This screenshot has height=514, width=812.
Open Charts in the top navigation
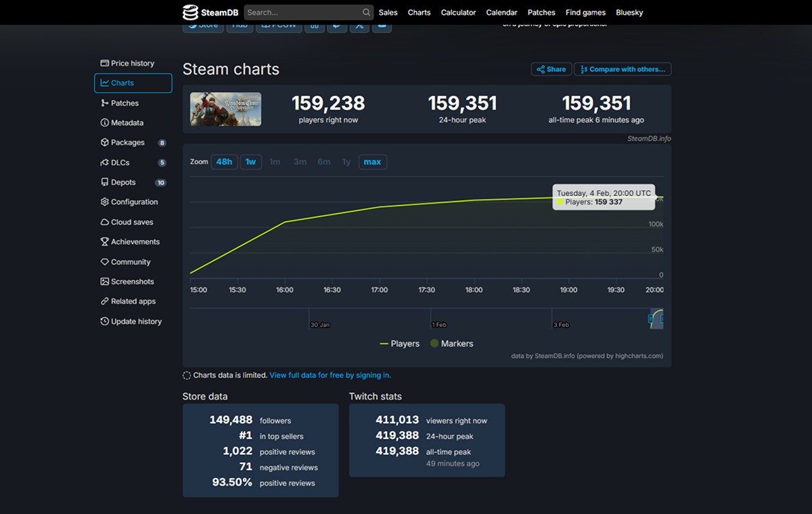419,12
